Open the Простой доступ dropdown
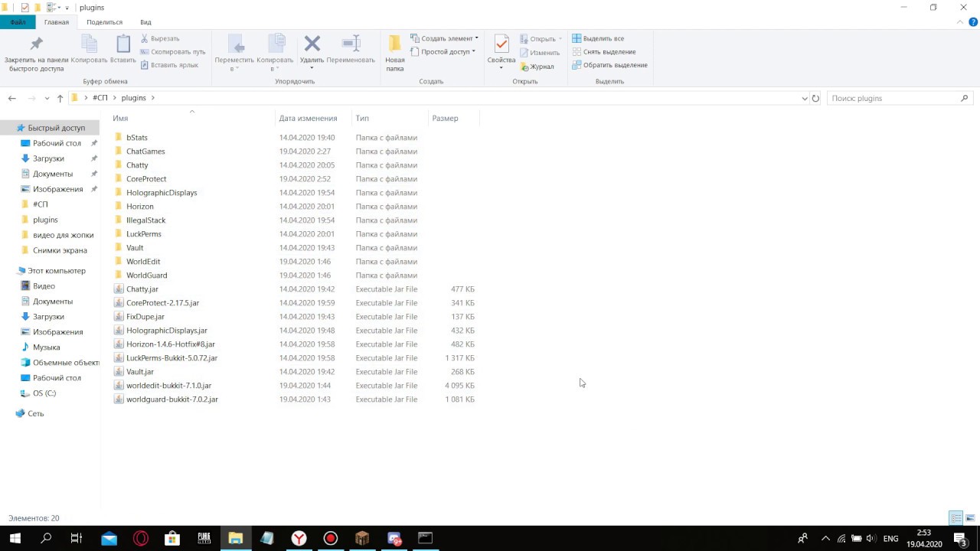The width and height of the screenshot is (980, 551). click(x=443, y=52)
